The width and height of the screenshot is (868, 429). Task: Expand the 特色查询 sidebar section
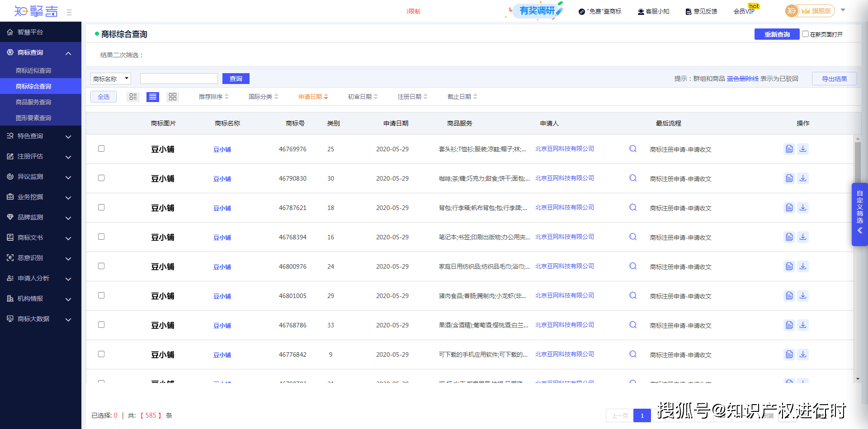(41, 136)
